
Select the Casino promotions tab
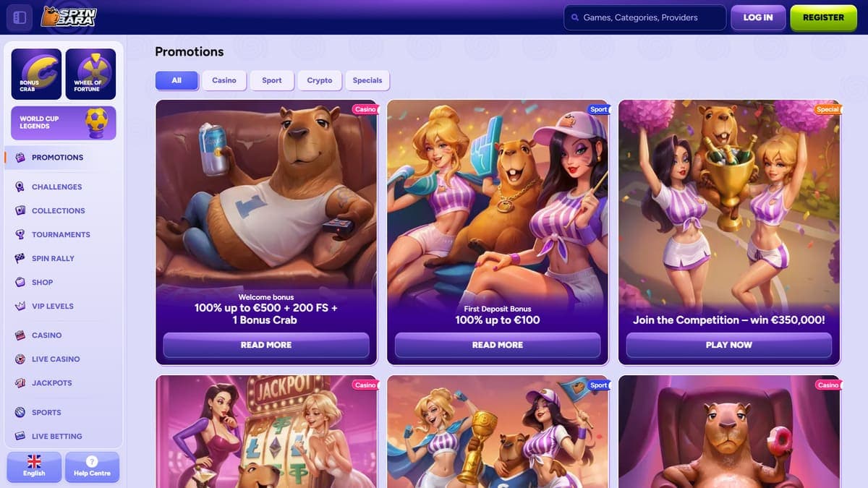(224, 80)
